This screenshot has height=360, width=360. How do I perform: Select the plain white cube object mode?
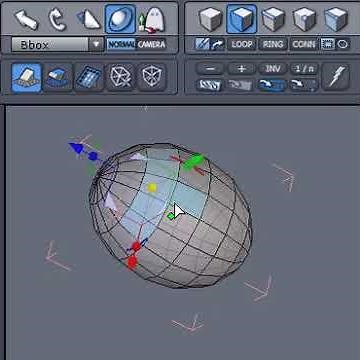point(210,19)
